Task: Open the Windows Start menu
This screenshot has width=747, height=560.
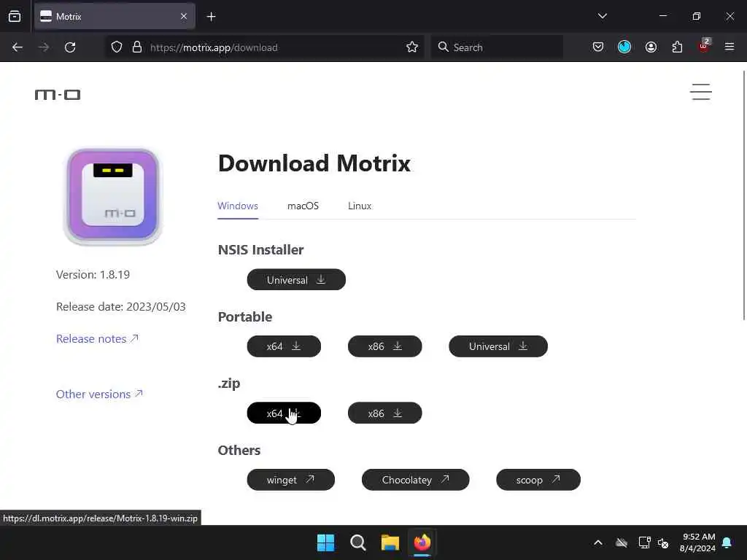Action: coord(326,542)
